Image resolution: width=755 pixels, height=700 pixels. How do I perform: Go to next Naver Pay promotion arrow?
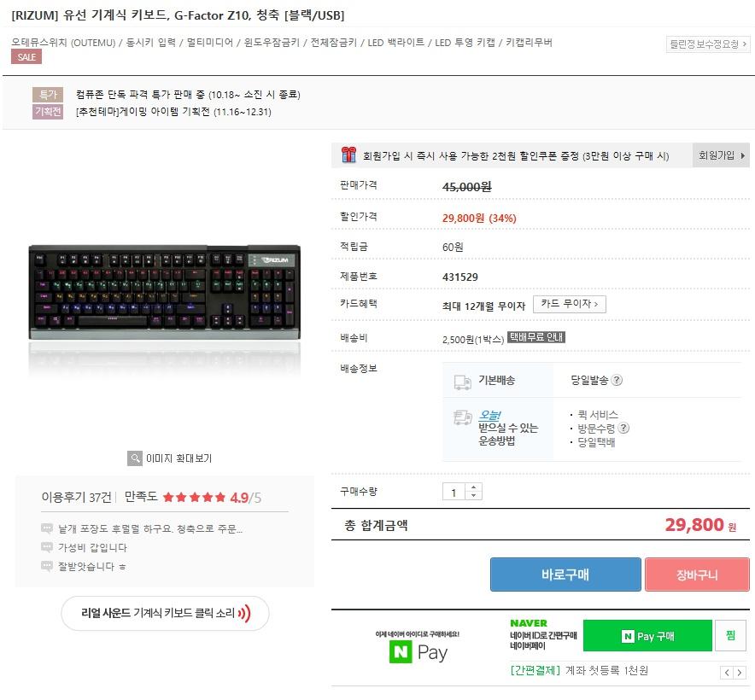click(x=740, y=672)
